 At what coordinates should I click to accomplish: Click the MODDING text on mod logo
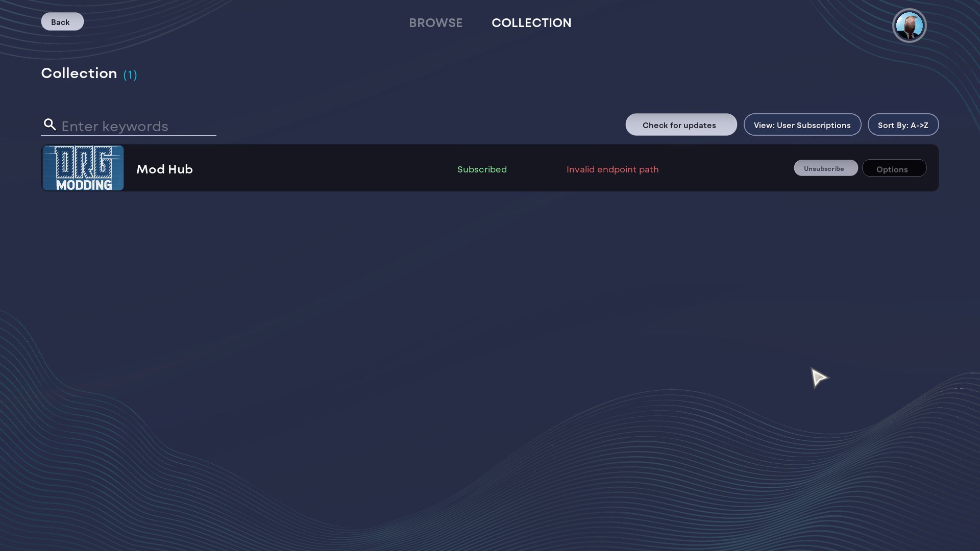pyautogui.click(x=84, y=185)
